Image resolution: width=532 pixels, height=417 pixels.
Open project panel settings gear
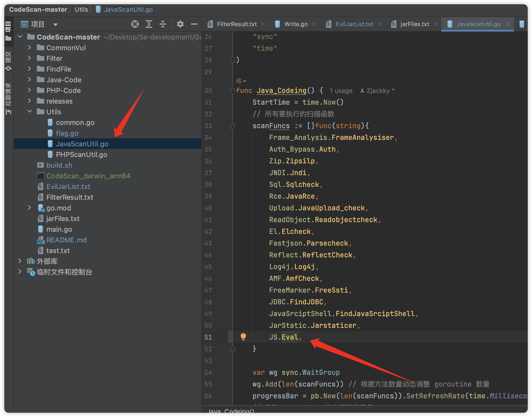[x=180, y=24]
